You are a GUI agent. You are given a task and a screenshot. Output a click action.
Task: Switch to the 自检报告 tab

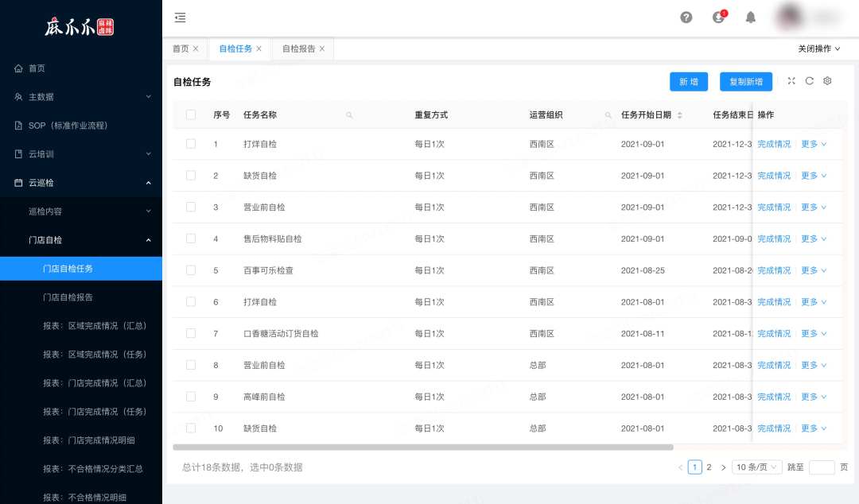[x=303, y=48]
